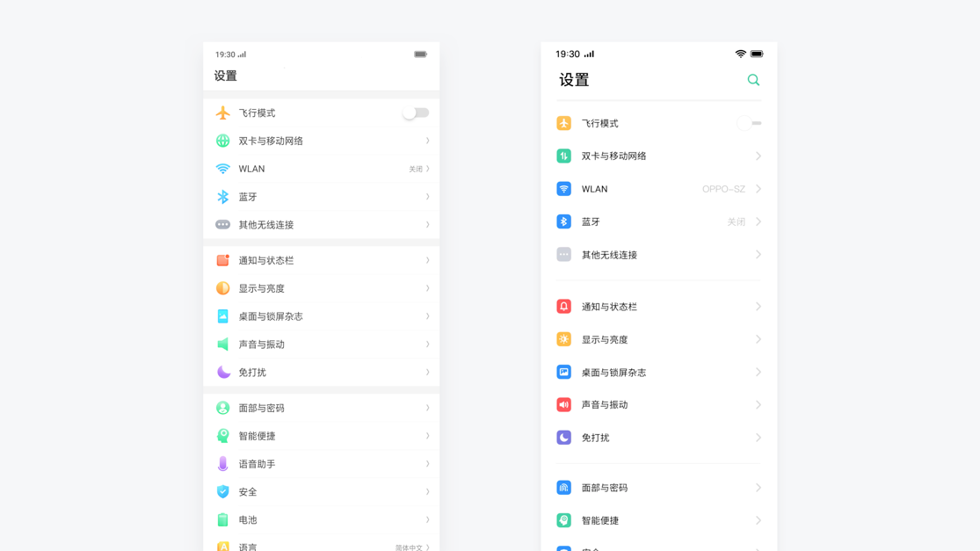Expand chevron on 其他无线连接 row in right panel
The width and height of the screenshot is (980, 551).
click(758, 255)
